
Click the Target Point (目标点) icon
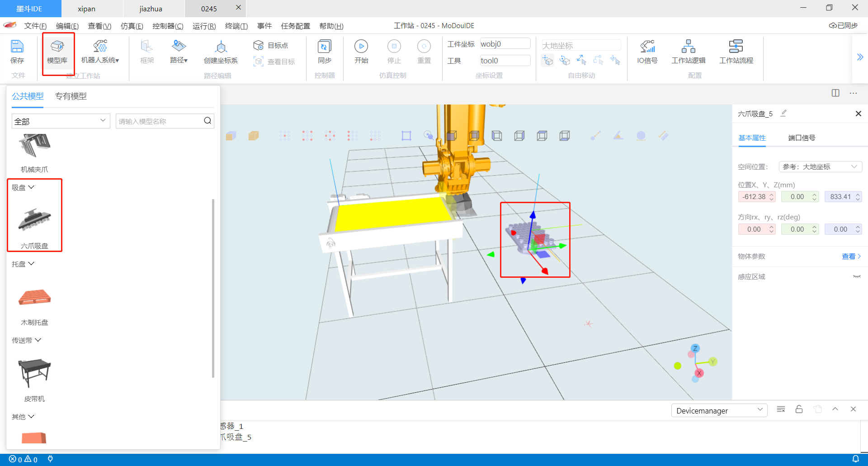(259, 45)
